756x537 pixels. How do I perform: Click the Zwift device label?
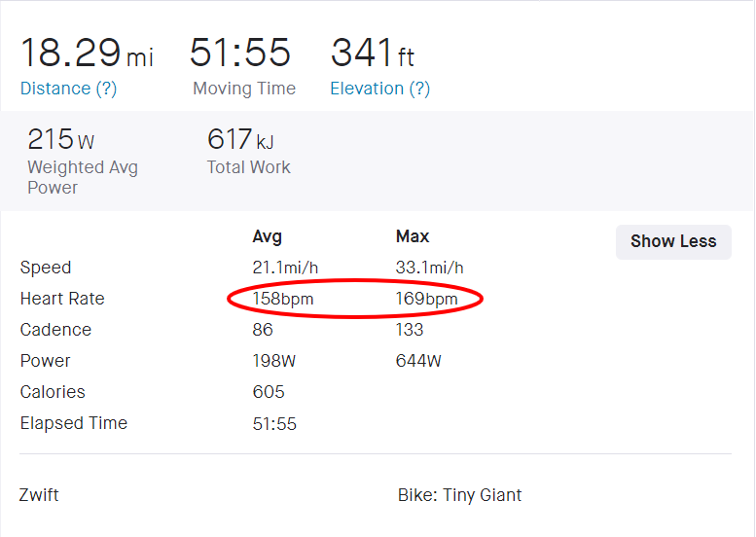tap(39, 495)
